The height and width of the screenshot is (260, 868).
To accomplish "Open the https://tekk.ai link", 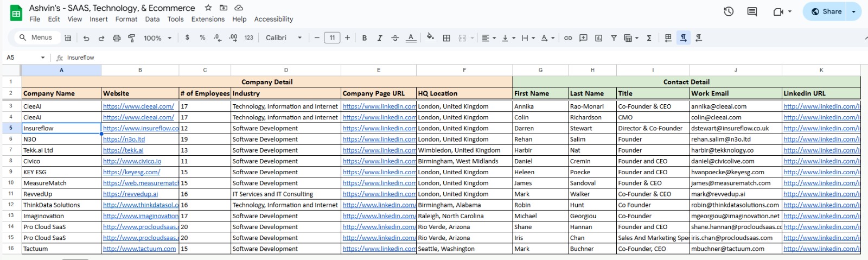I will click(123, 150).
